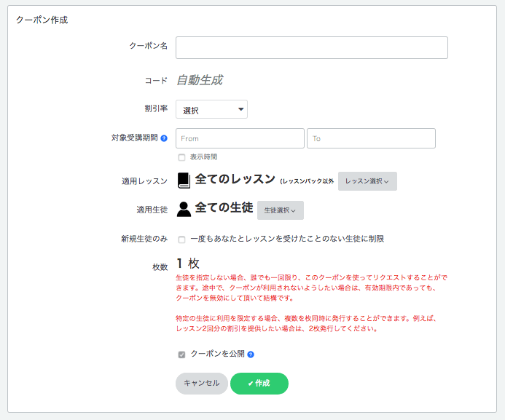The height and width of the screenshot is (420, 505).
Task: Click the dropdown arrow in 割引率 select
Action: click(240, 109)
